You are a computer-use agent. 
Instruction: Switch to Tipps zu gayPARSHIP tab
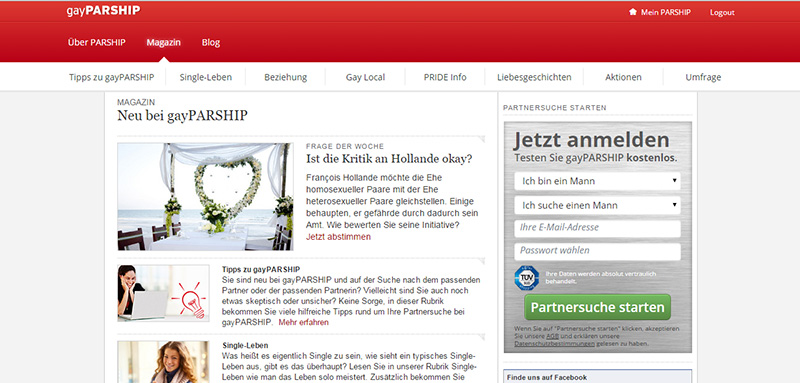coord(111,78)
